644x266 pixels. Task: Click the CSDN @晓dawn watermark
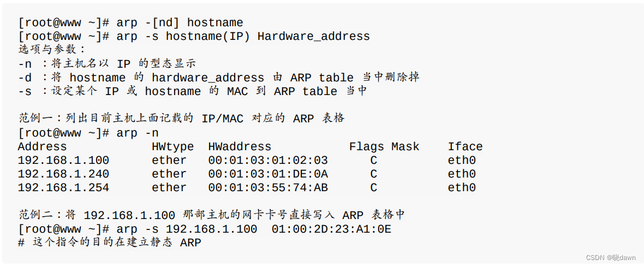pos(611,257)
